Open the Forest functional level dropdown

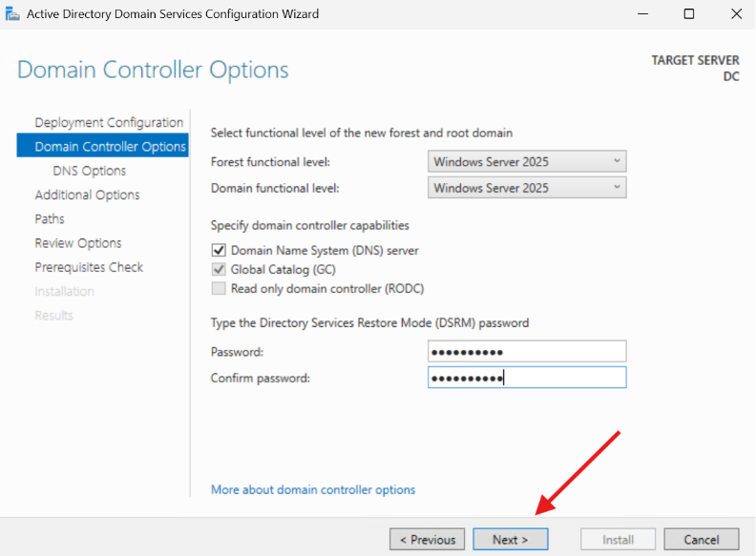tap(527, 162)
